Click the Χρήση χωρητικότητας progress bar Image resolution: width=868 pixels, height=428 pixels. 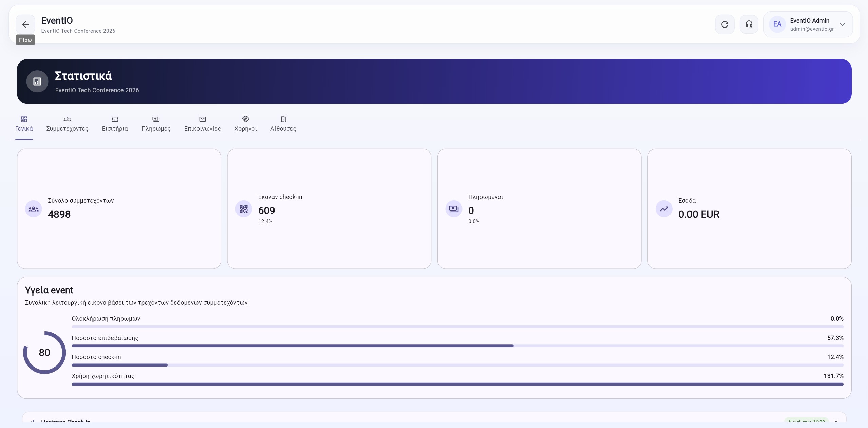[x=457, y=384]
